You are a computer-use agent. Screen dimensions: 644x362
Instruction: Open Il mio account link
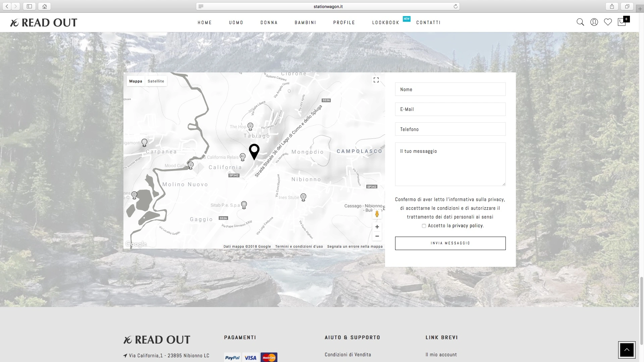(441, 355)
